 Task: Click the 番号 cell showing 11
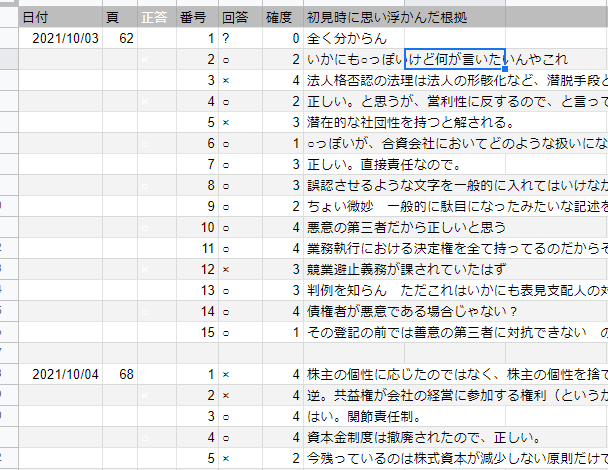197,248
